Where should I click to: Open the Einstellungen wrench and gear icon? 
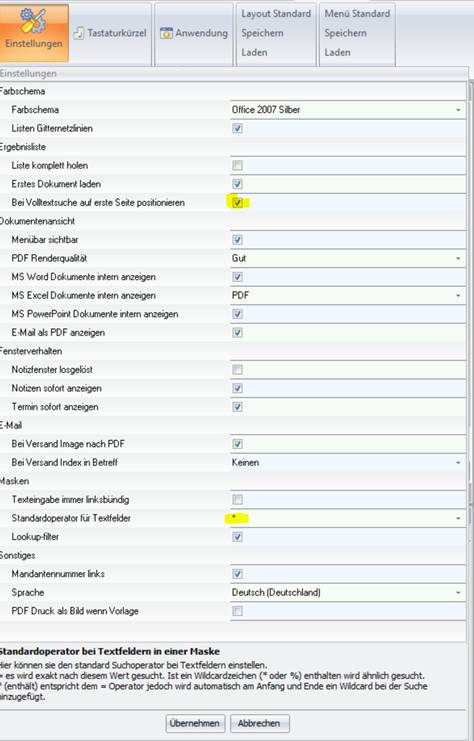[33, 21]
